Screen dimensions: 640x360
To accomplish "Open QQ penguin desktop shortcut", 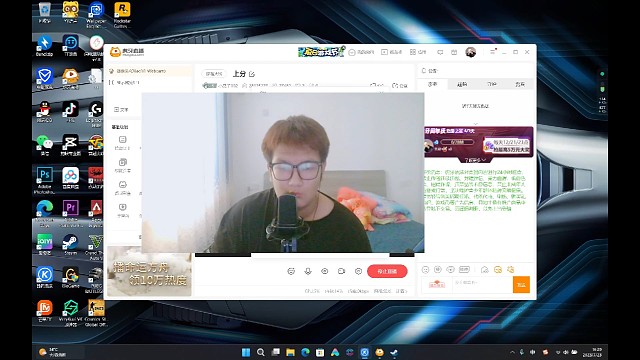I will (44, 112).
